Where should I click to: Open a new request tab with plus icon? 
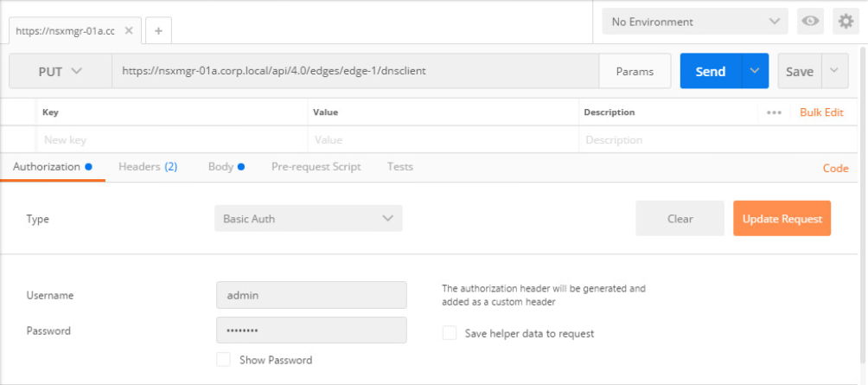pyautogui.click(x=158, y=31)
